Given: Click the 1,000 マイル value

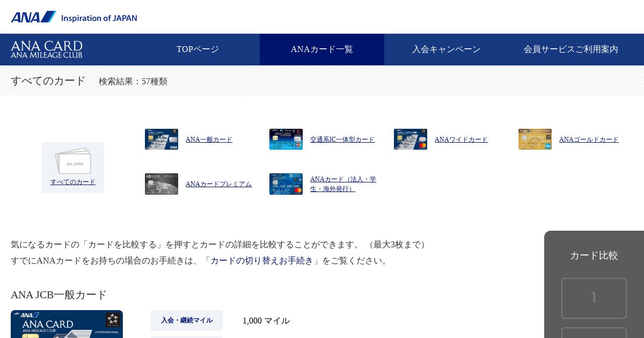Looking at the screenshot, I should [266, 321].
